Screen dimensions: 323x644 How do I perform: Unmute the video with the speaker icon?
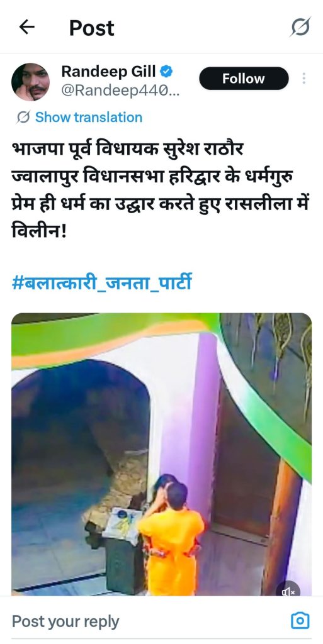pos(288,591)
